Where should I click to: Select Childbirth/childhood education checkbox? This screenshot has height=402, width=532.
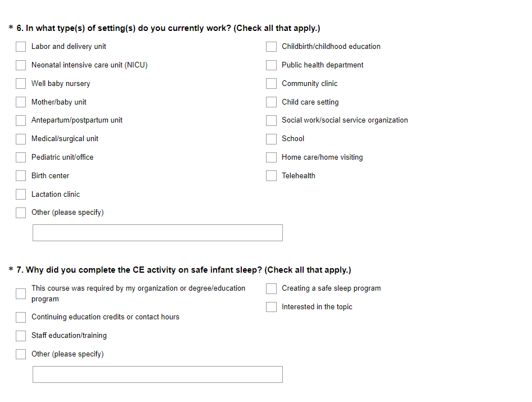(x=272, y=47)
